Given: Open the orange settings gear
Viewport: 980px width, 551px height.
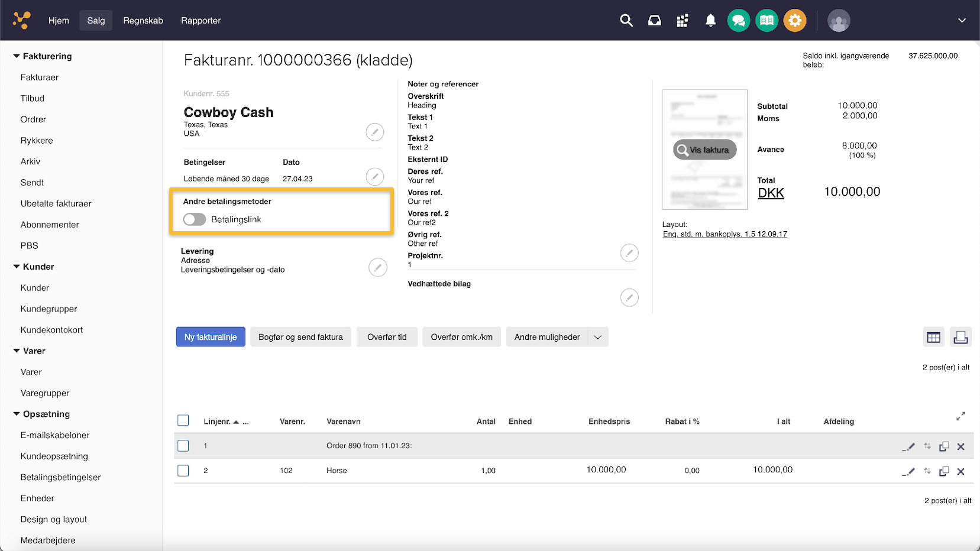Looking at the screenshot, I should (x=794, y=21).
